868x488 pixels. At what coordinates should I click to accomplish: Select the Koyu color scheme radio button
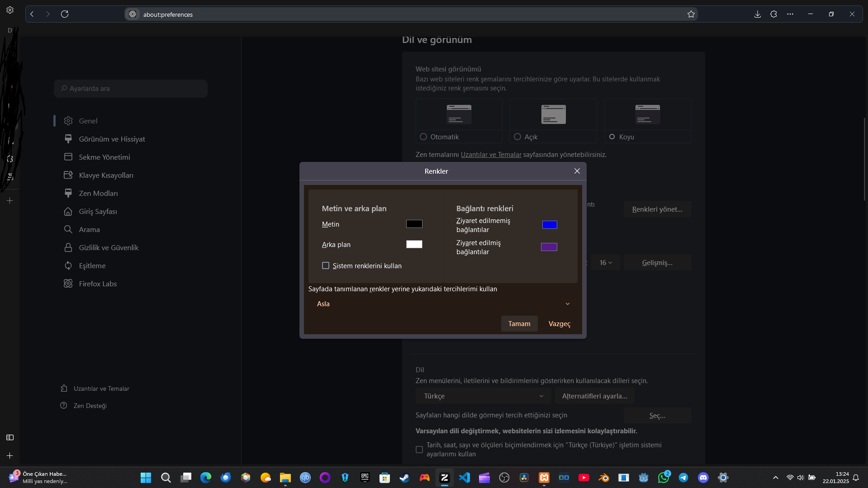pos(612,137)
